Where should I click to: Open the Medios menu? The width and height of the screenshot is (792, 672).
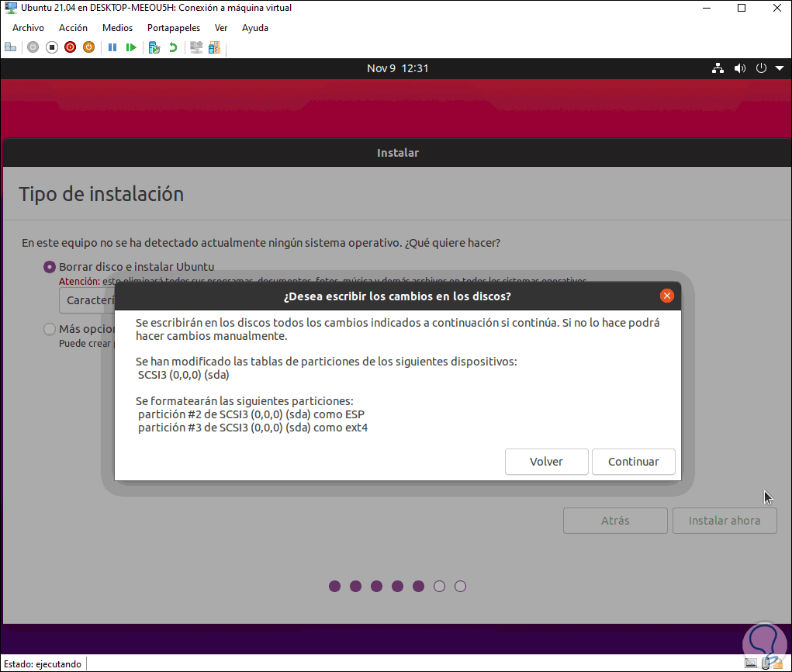[x=118, y=28]
